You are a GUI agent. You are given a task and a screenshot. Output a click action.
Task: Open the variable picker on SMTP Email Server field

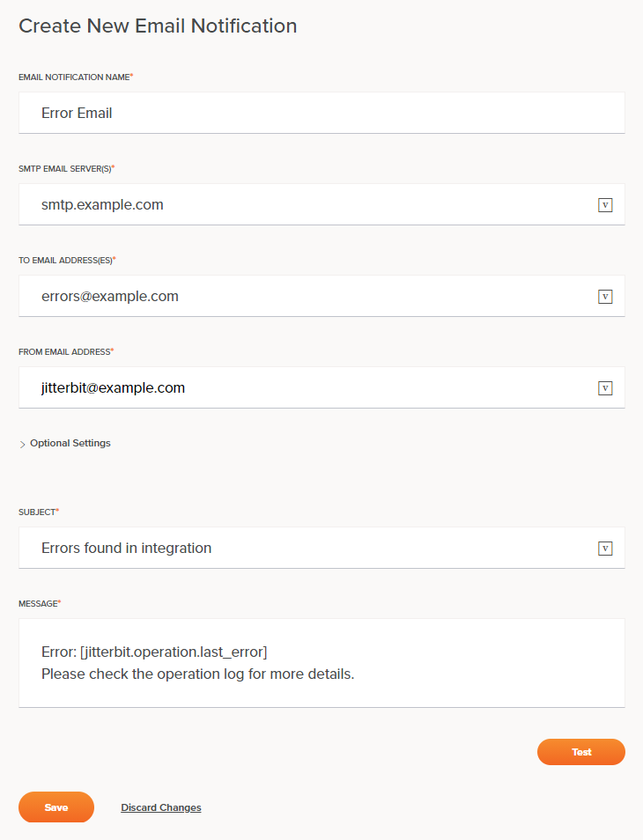tap(605, 204)
